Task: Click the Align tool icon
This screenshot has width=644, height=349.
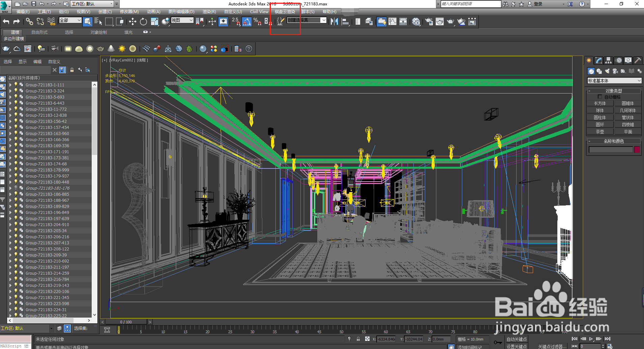Action: tap(345, 22)
